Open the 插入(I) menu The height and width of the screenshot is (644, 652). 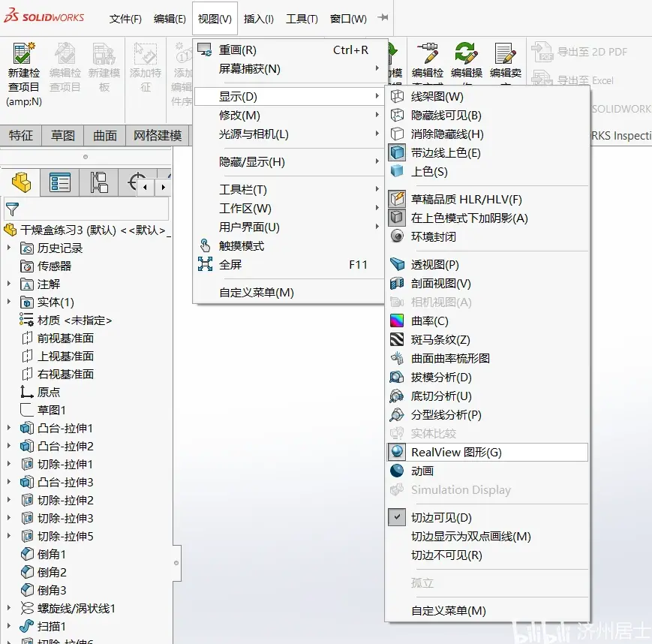259,19
